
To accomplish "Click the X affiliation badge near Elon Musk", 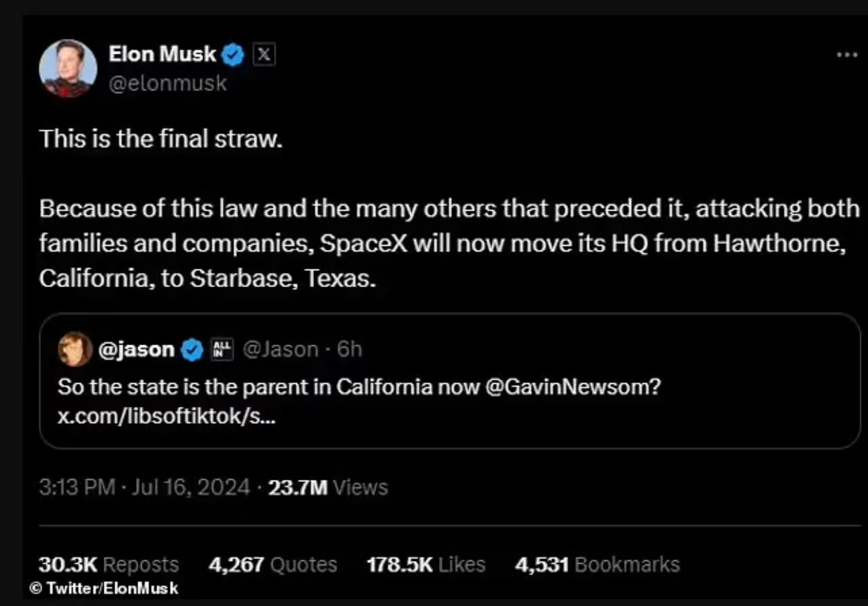I will (264, 55).
